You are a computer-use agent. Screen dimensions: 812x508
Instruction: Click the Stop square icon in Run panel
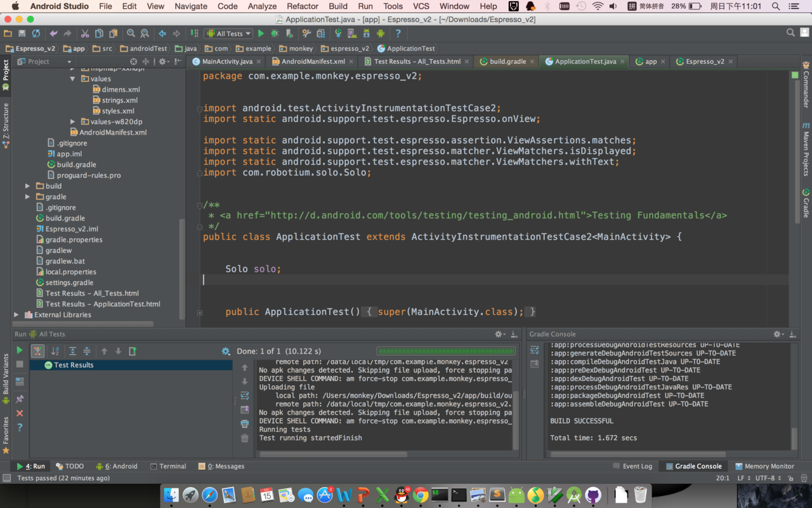coord(20,364)
